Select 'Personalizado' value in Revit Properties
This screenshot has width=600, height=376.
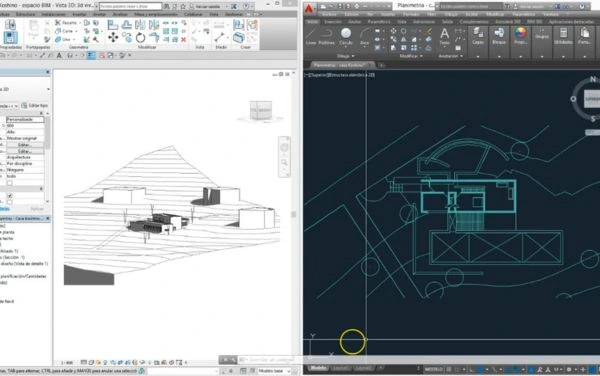pos(25,119)
